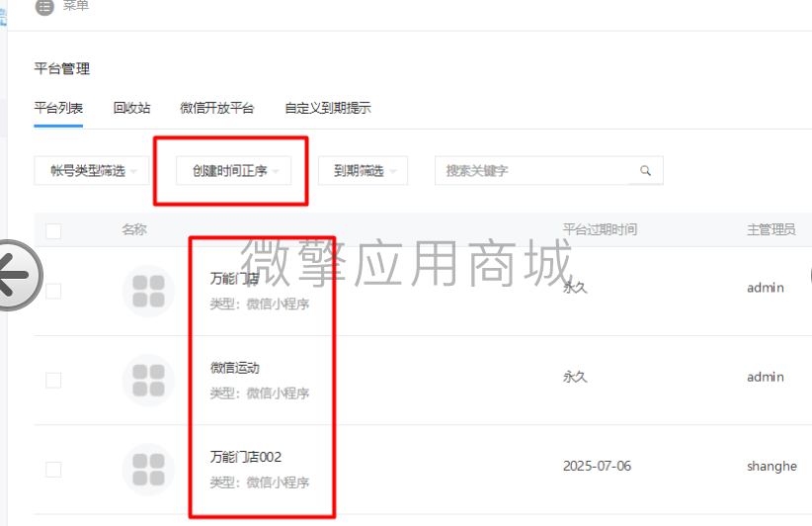Open the 帐号类型筛选 dropdown
Viewport: 812px width, 526px height.
click(92, 170)
